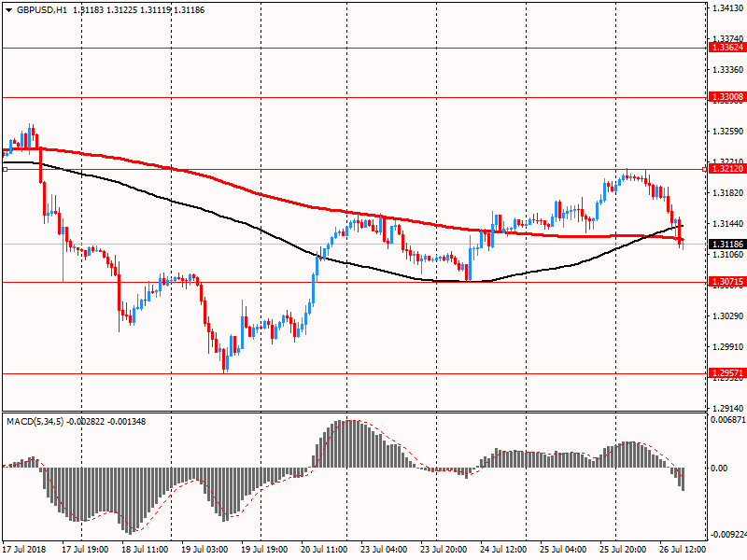
Task: Click the 1.29910 price scale value
Action: pyautogui.click(x=728, y=346)
